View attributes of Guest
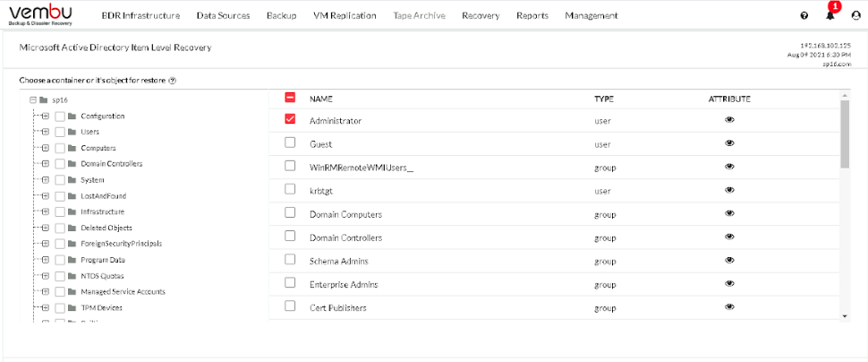Screen dimensions: 868x362 [729, 143]
